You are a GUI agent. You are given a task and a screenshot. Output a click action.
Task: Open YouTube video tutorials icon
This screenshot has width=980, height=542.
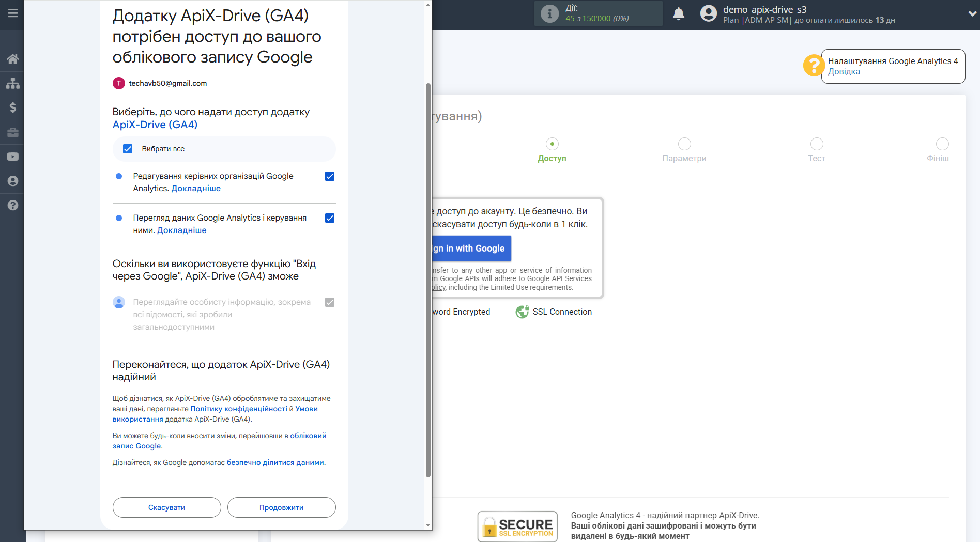tap(13, 157)
